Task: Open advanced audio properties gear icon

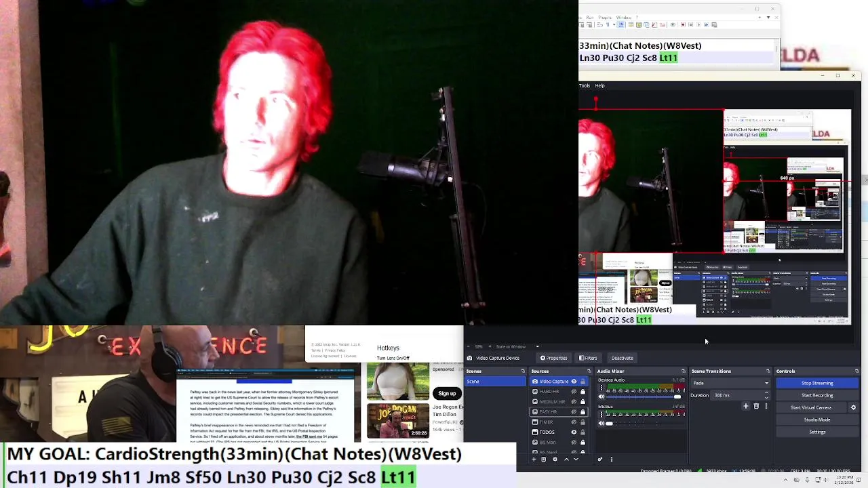Action: [600, 459]
